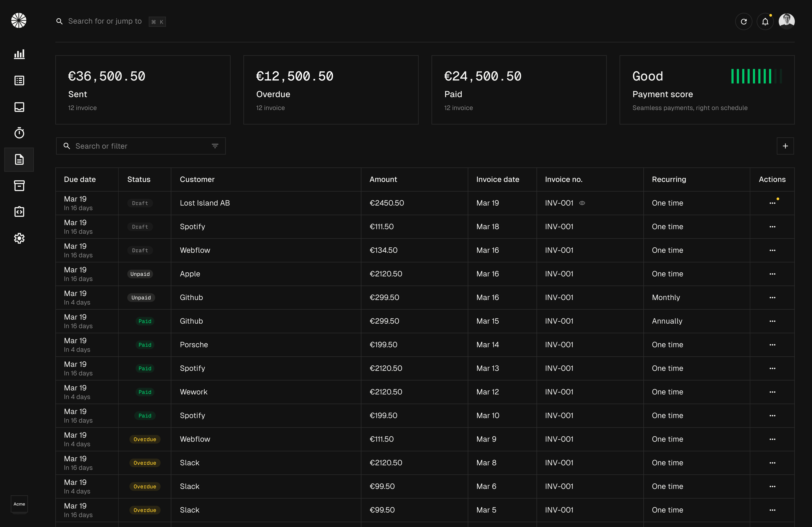Open the transactions list icon in sidebar

[19, 80]
